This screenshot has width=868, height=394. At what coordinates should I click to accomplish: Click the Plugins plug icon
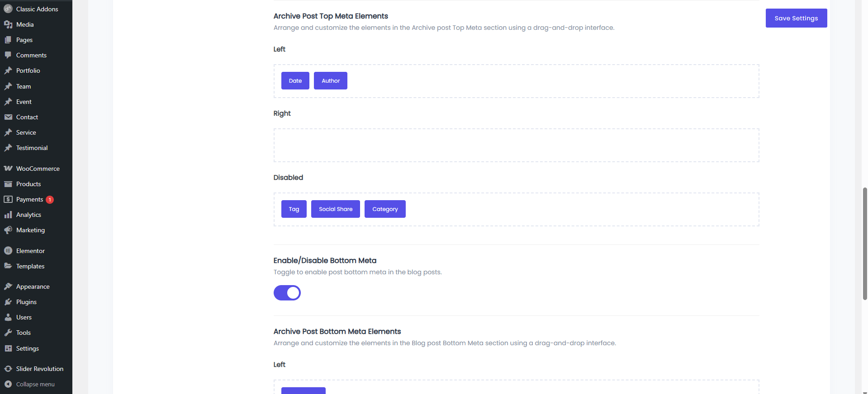[x=8, y=302]
